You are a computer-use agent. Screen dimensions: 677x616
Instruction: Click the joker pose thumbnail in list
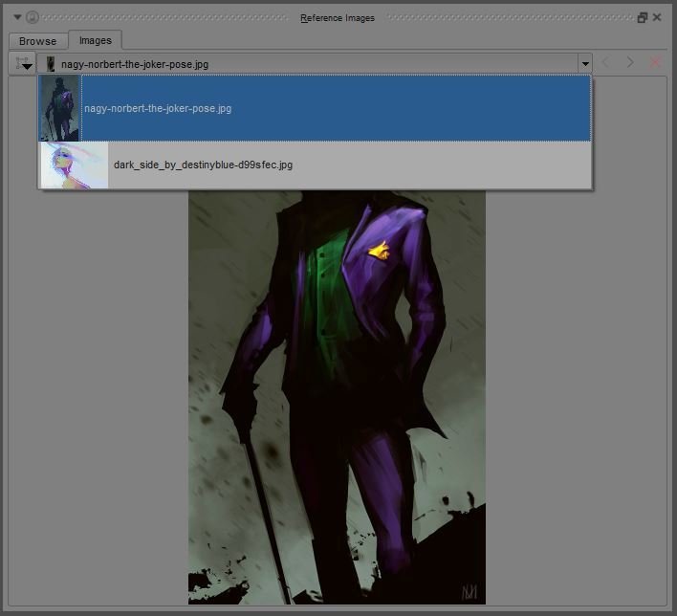pyautogui.click(x=60, y=108)
